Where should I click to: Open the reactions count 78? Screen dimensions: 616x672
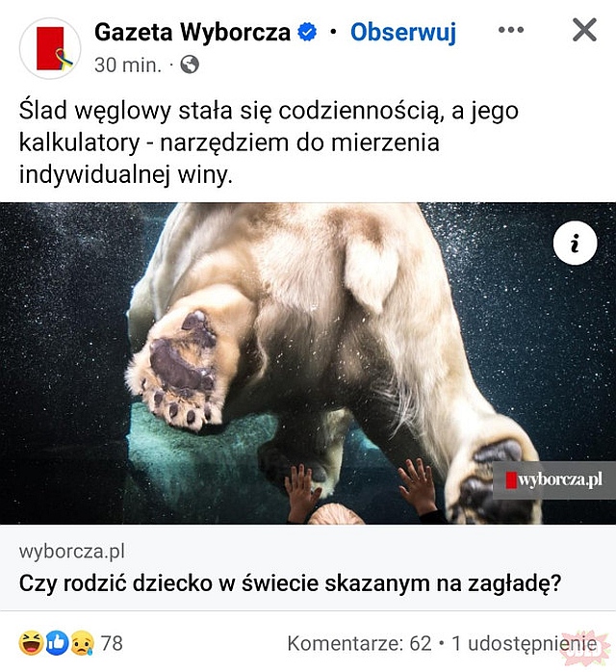[x=112, y=643]
